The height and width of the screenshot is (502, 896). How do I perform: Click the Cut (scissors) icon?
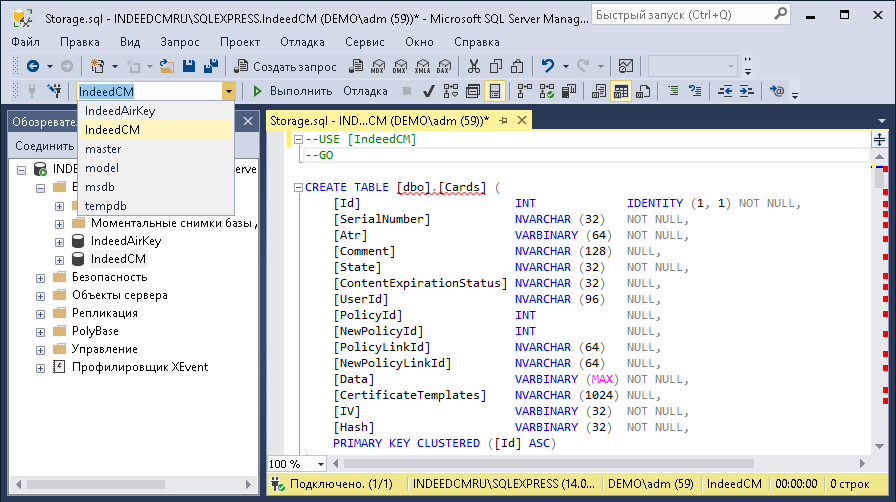pyautogui.click(x=474, y=66)
